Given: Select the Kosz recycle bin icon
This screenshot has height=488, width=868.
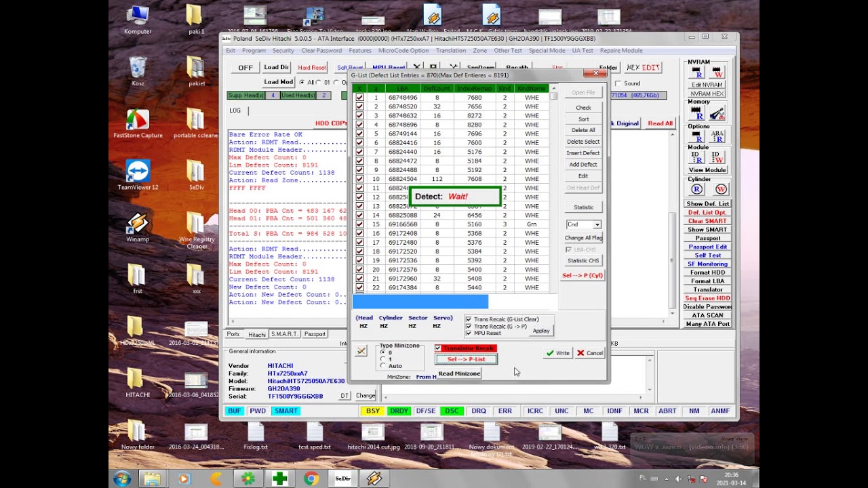Looking at the screenshot, I should point(138,72).
